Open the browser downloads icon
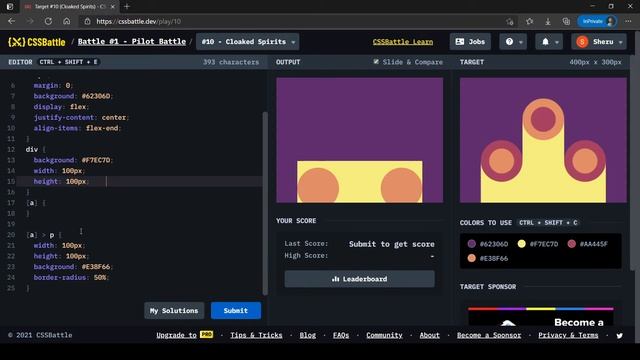Viewport: 640px width, 360px height. pos(548,21)
